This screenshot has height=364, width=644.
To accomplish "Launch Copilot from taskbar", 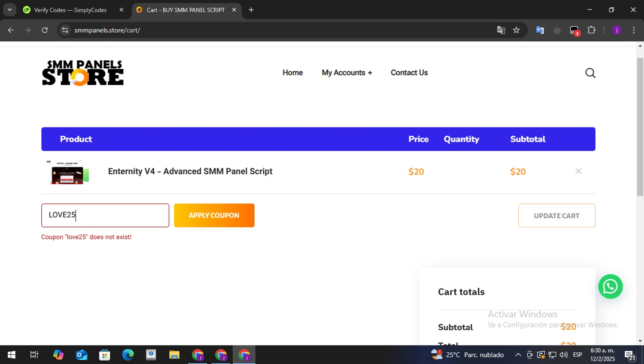I will point(58,355).
